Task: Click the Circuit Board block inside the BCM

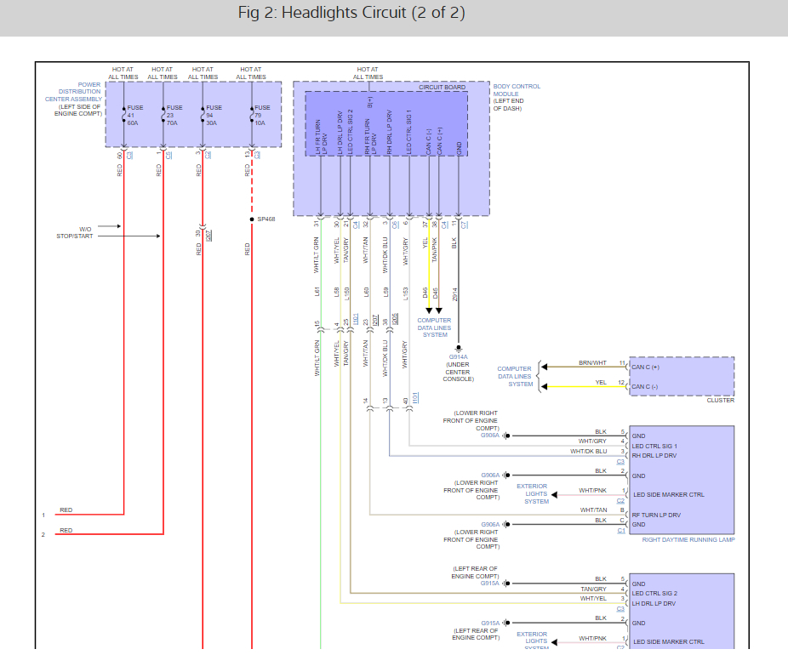Action: point(386,123)
